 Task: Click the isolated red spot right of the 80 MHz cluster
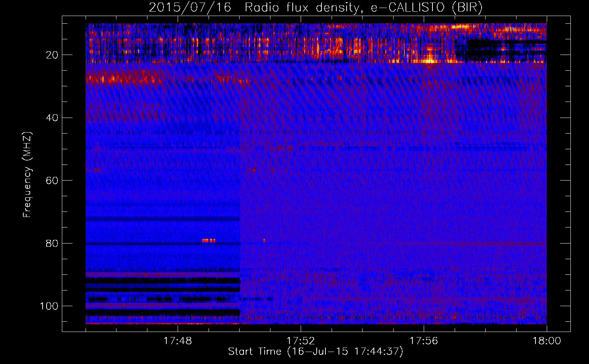tap(264, 241)
